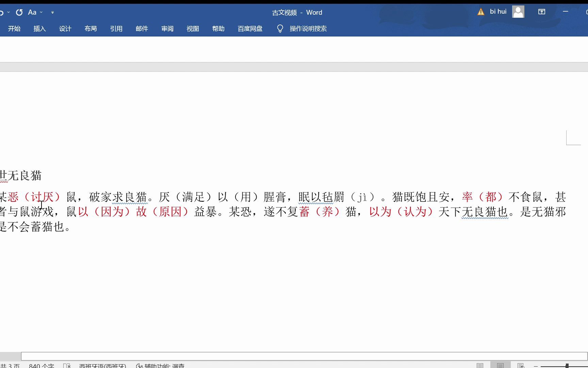Image resolution: width=588 pixels, height=368 pixels.
Task: Click the zoom slider handle
Action: (x=567, y=366)
